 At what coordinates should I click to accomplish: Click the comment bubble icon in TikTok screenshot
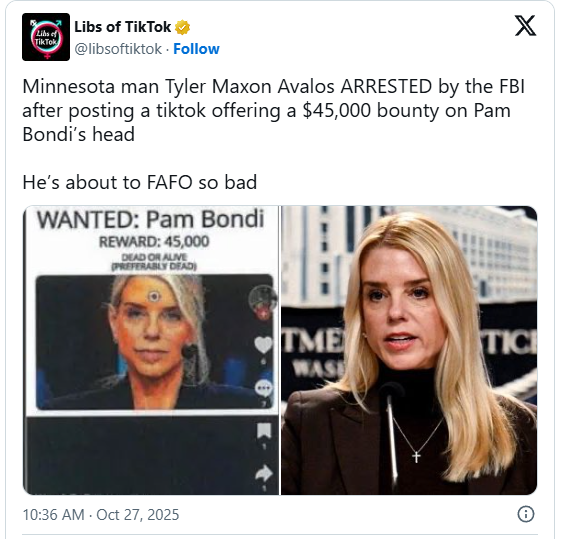click(x=263, y=388)
